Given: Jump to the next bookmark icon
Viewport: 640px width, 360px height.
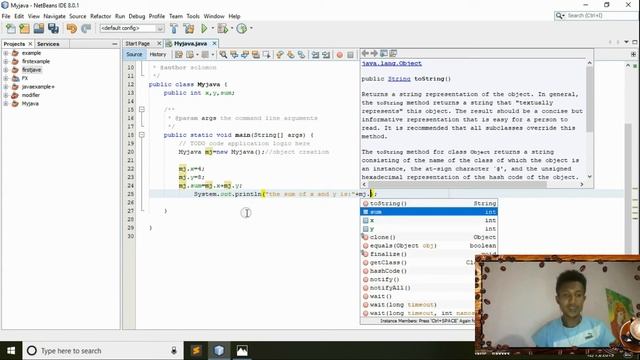Looking at the screenshot, I should 291,54.
